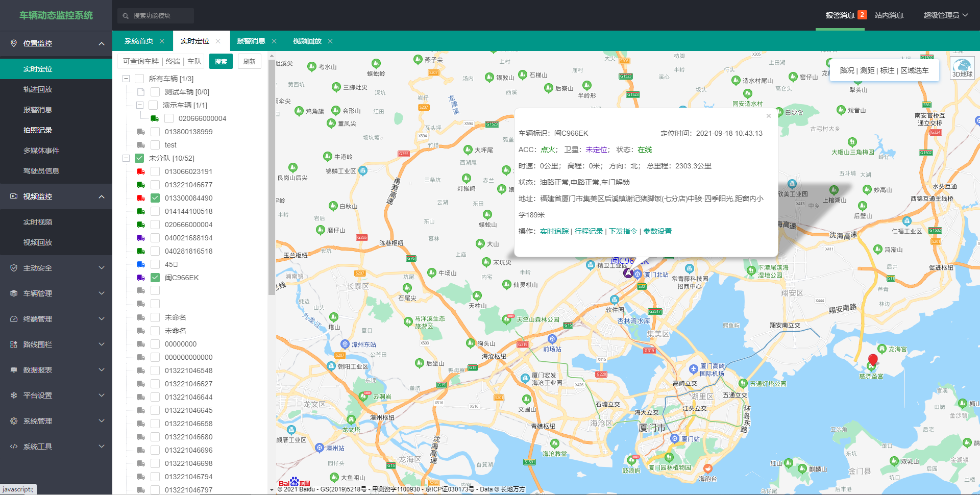Image resolution: width=980 pixels, height=495 pixels.
Task: Click the 搜索 search button
Action: coord(220,61)
